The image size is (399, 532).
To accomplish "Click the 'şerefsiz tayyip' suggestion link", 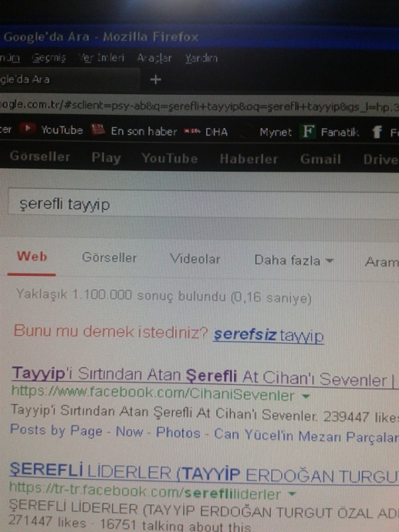I will click(269, 335).
